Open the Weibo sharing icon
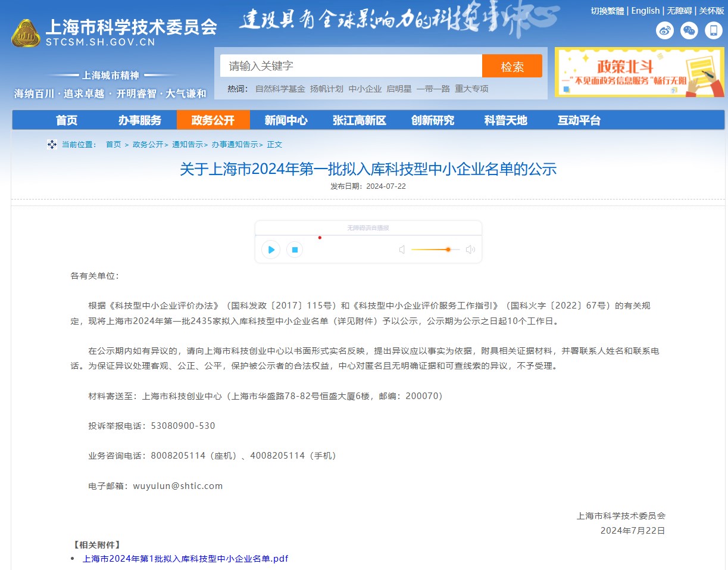728x570 pixels. (x=665, y=31)
